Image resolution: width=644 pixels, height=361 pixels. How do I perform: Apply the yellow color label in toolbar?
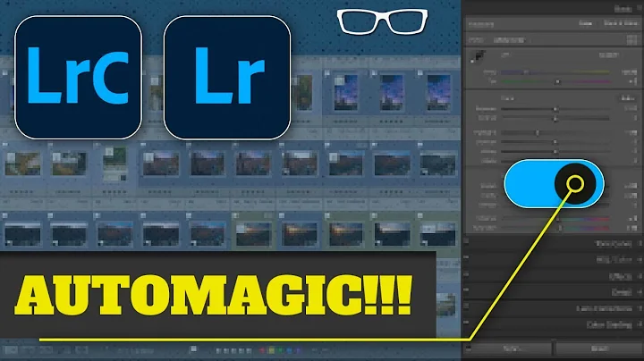[x=272, y=351]
